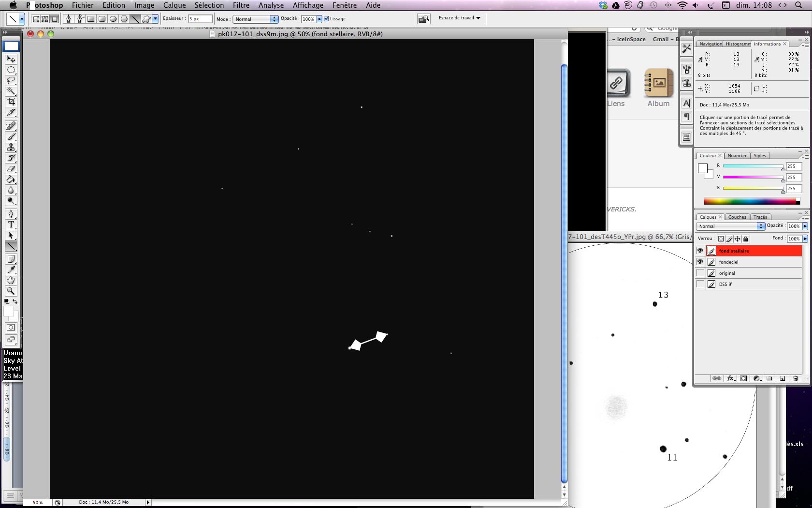Select the Paint Bucket tool
This screenshot has width=812, height=508.
(x=11, y=179)
